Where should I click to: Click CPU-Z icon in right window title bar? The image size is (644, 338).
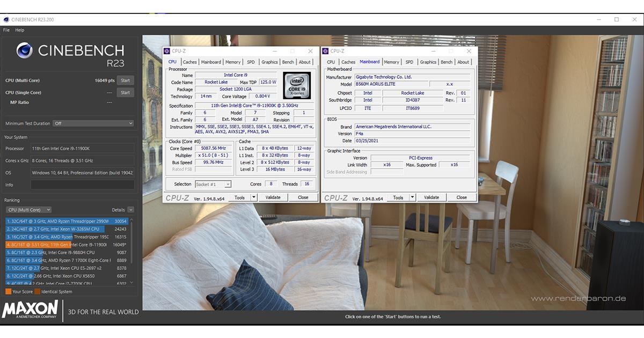click(x=325, y=51)
